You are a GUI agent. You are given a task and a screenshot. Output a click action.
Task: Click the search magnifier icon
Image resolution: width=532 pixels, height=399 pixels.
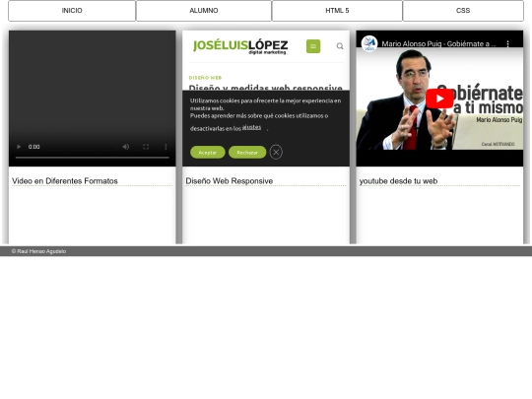pos(340,46)
